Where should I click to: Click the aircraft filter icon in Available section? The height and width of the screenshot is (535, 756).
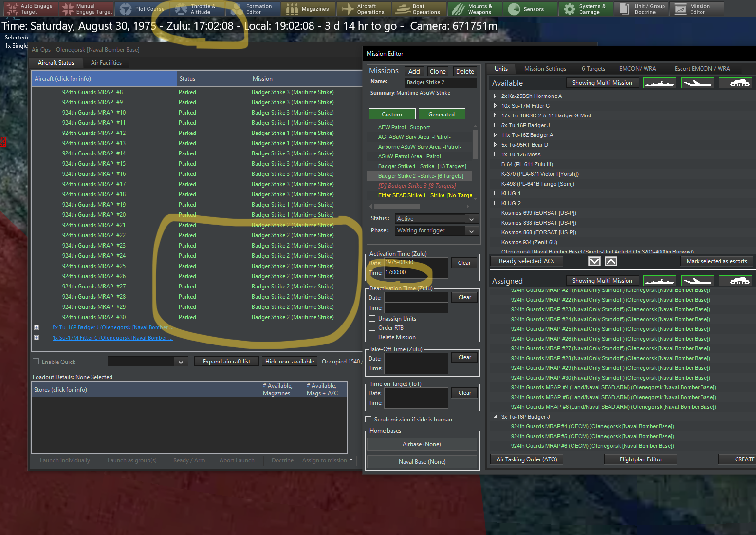(697, 83)
